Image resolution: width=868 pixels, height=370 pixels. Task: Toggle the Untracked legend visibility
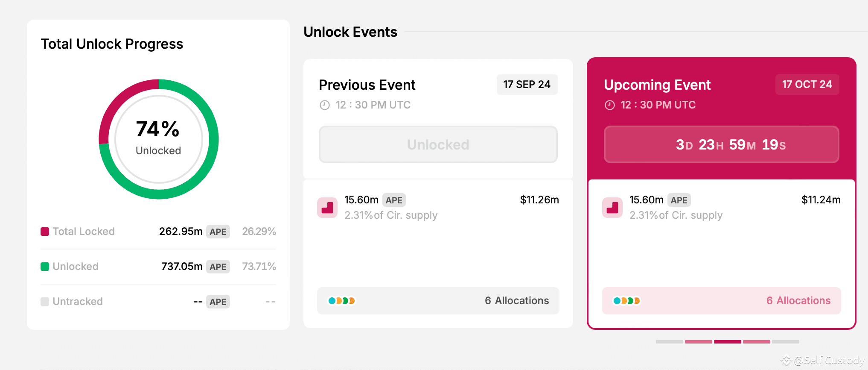[158, 301]
